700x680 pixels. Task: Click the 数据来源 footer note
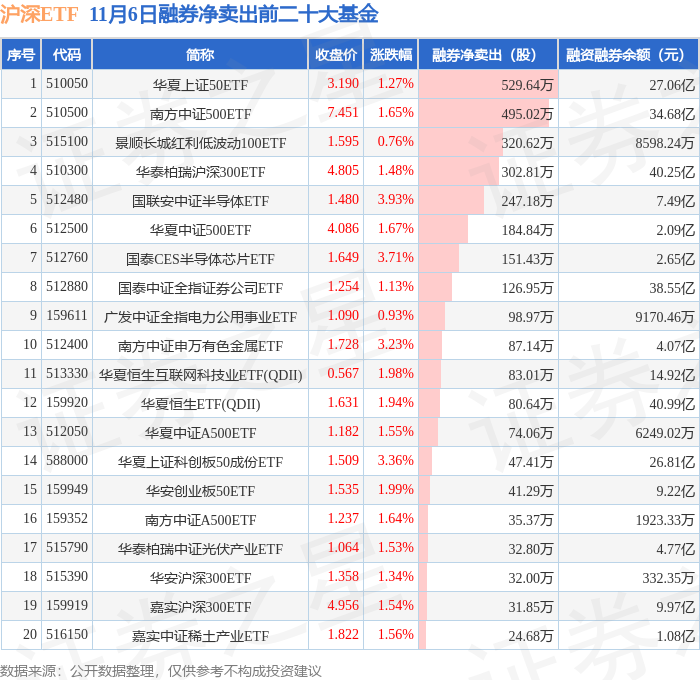coord(161,671)
